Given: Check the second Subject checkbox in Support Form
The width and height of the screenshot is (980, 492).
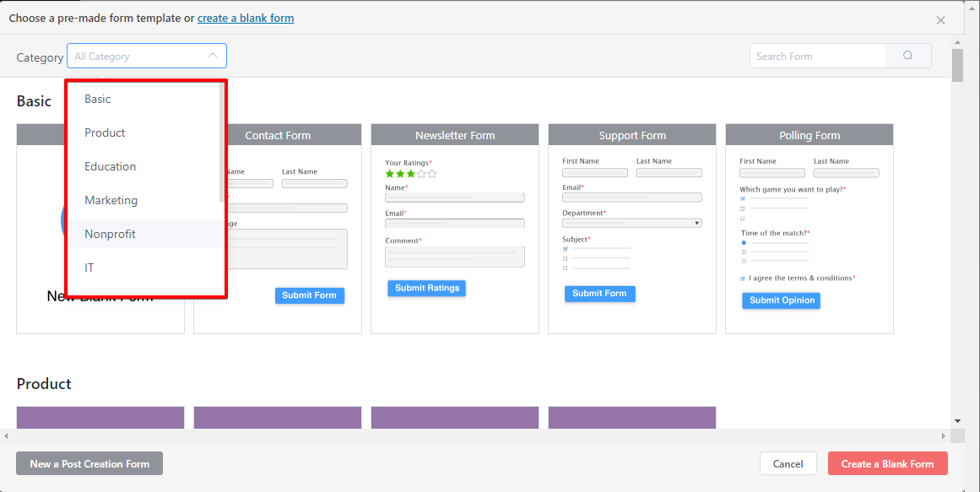Looking at the screenshot, I should [x=566, y=258].
